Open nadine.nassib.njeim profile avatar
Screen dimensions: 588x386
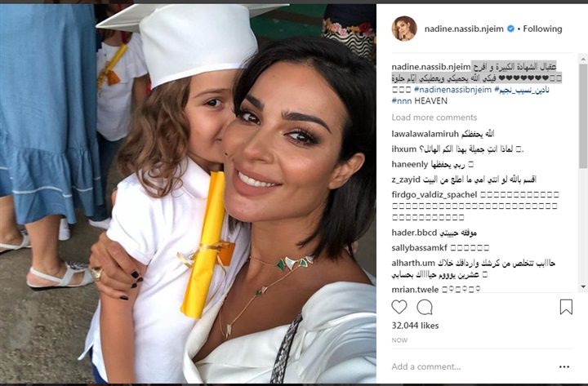pos(404,29)
